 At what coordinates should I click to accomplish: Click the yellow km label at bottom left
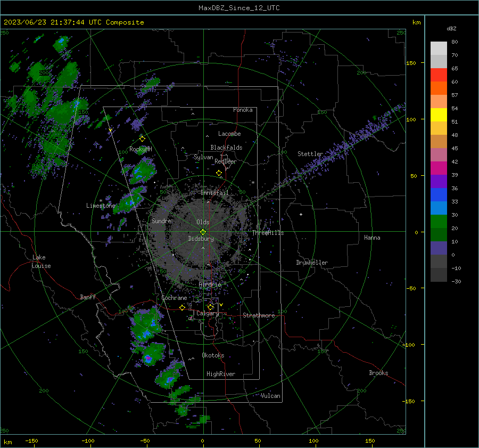(x=8, y=442)
